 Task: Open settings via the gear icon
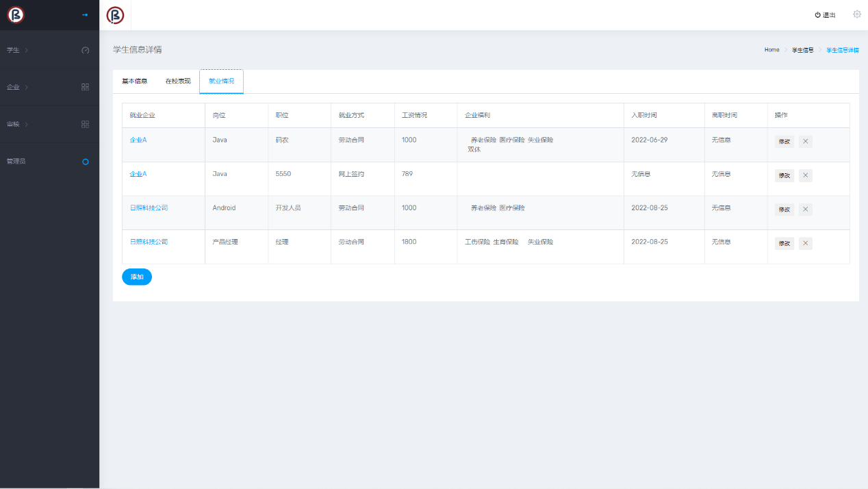(x=856, y=14)
